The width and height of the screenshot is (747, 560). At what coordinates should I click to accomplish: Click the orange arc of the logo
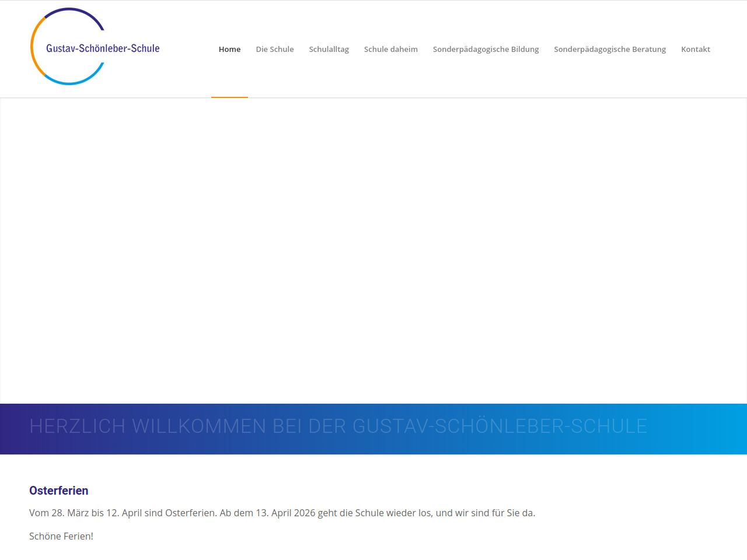coord(33,47)
